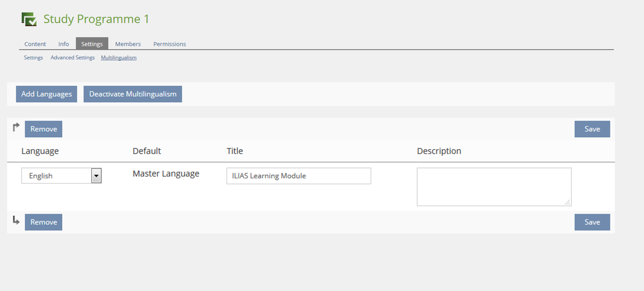Screen dimensions: 644x291
Task: Click the top Save button
Action: tap(592, 129)
